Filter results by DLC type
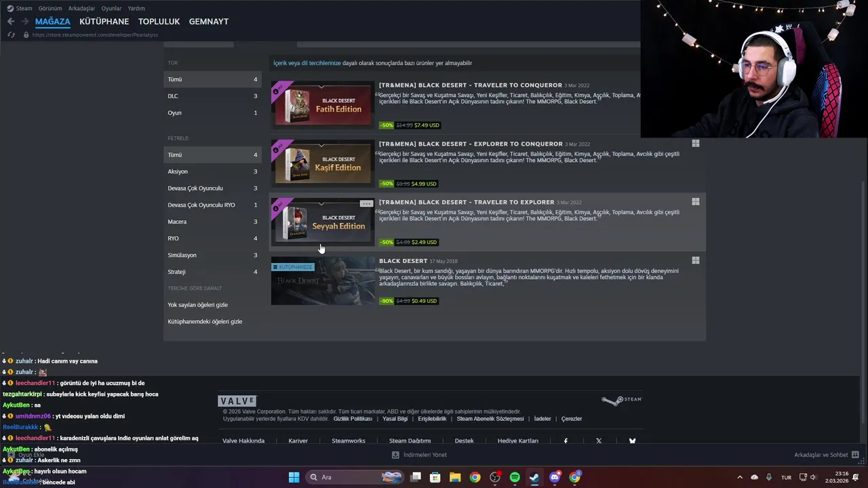Screen dimensions: 868x488 (212, 96)
